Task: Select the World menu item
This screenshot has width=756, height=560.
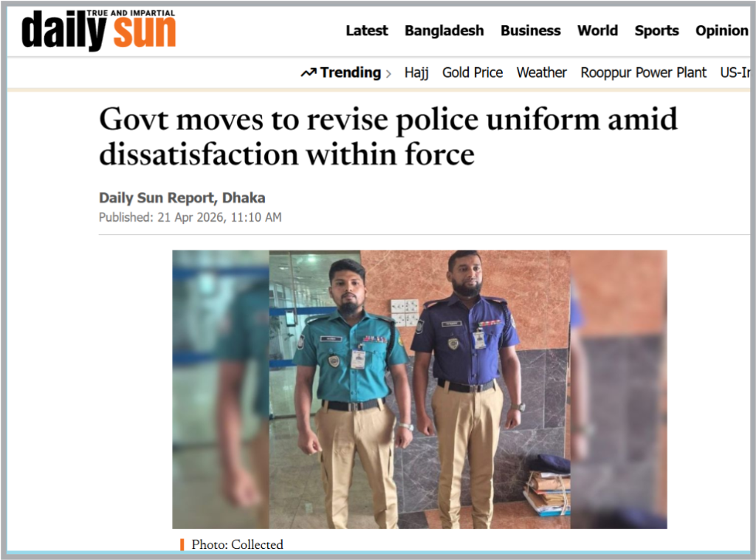Action: coord(597,31)
